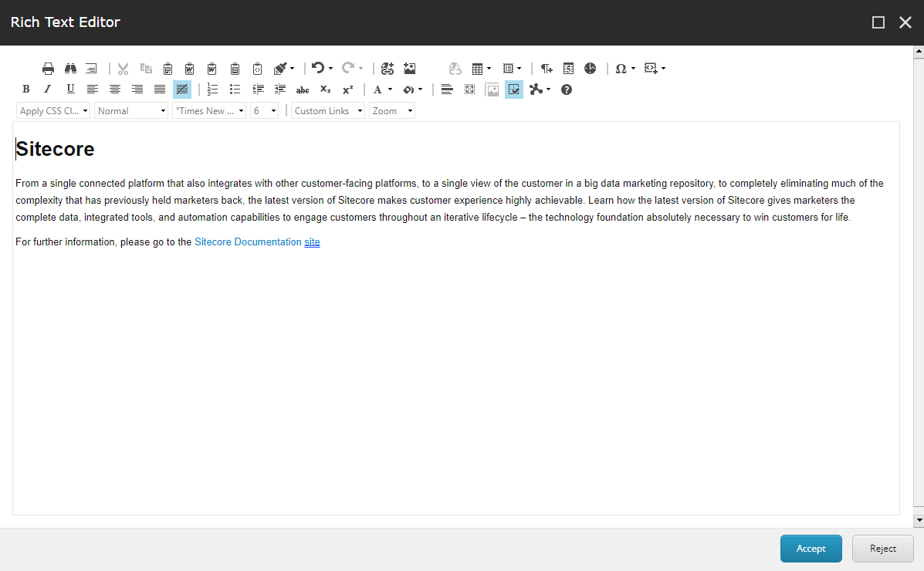The width and height of the screenshot is (924, 571).
Task: Open the Insert Hyperlink Manager
Action: pos(386,68)
